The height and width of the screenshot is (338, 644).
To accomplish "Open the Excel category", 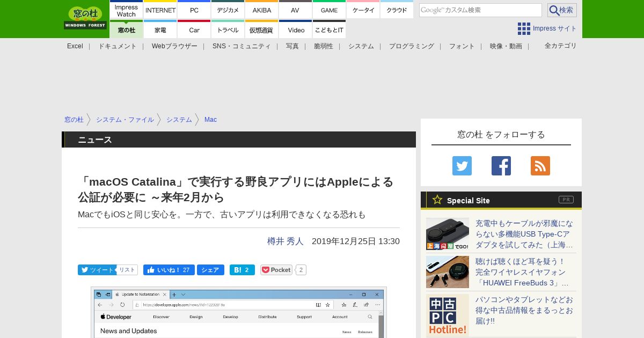I will tap(75, 46).
